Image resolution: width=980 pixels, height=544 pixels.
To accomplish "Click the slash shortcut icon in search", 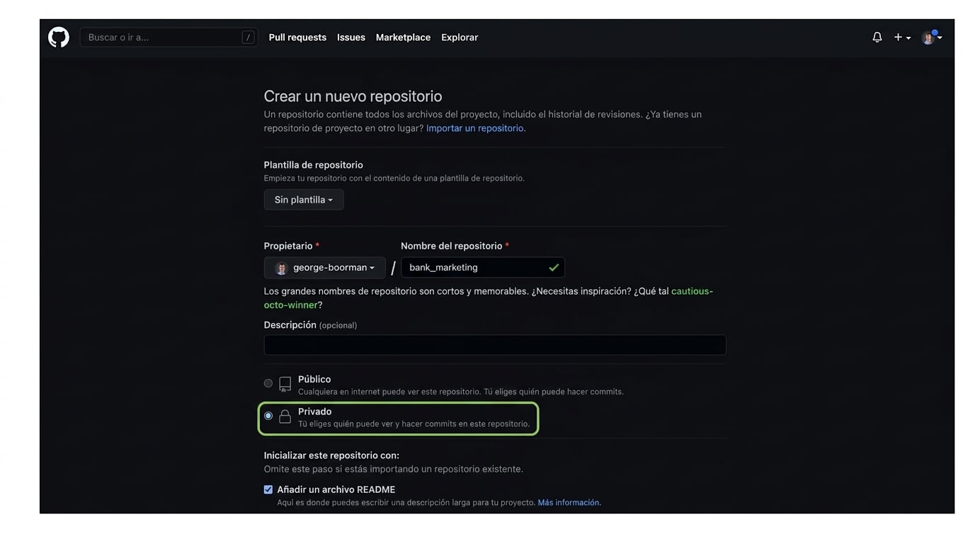I will pos(248,38).
